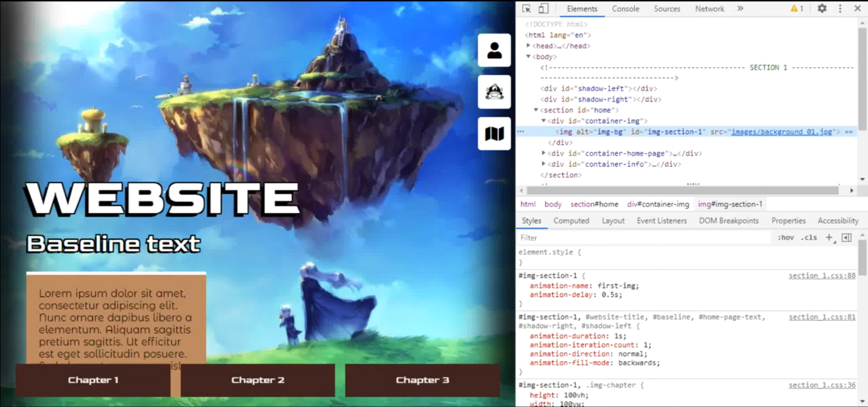
Task: Open section_1.css:88 source link
Action: click(821, 276)
